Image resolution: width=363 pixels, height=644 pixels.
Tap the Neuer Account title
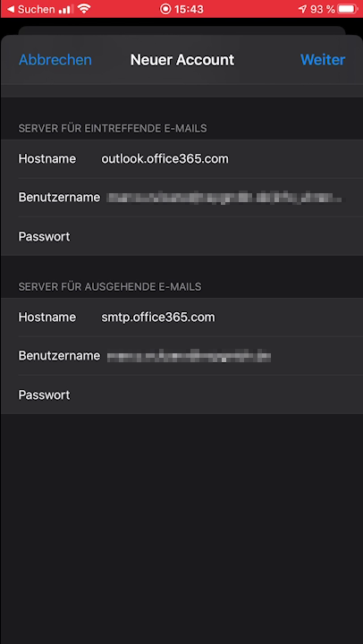coord(182,60)
